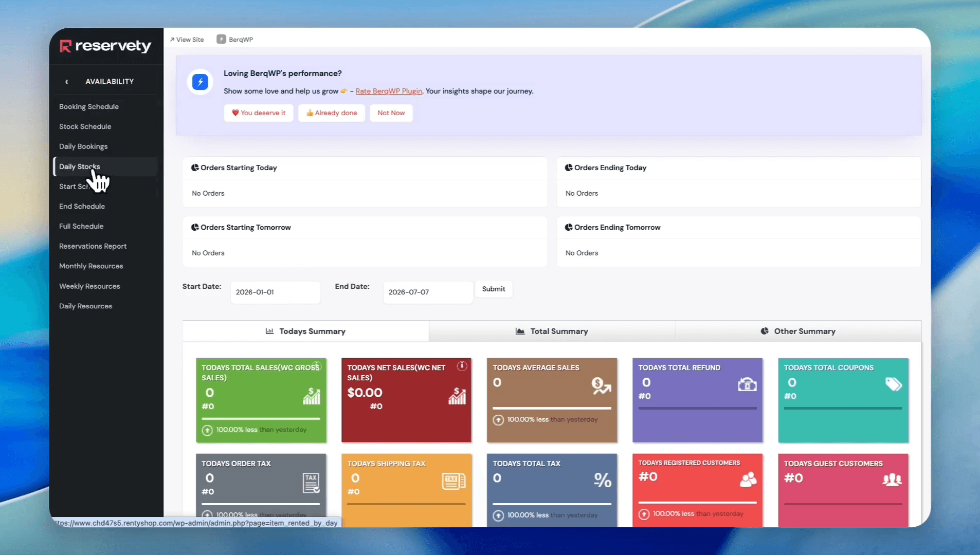Go to Daily Bookings page

pos(83,146)
